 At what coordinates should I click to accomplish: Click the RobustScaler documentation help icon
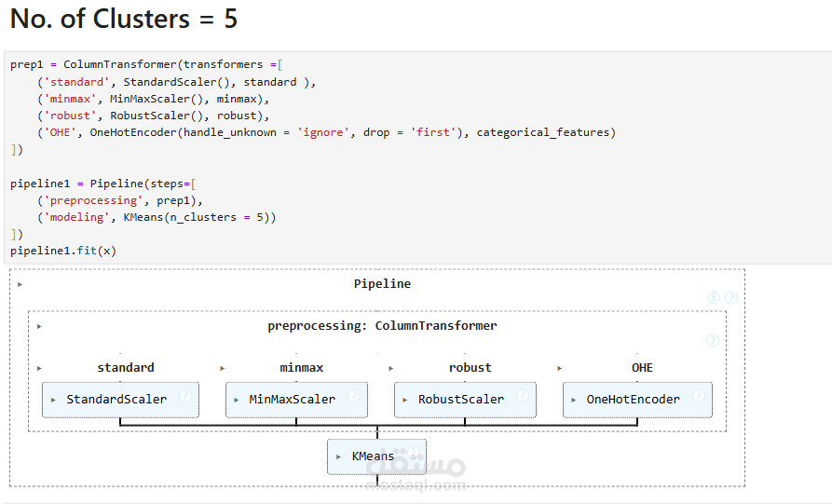(x=523, y=396)
